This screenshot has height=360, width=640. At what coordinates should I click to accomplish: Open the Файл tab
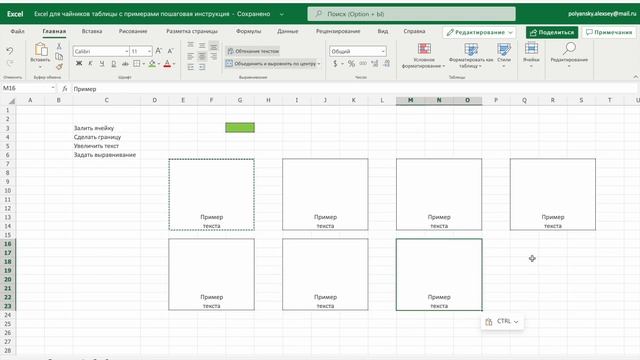[x=18, y=31]
